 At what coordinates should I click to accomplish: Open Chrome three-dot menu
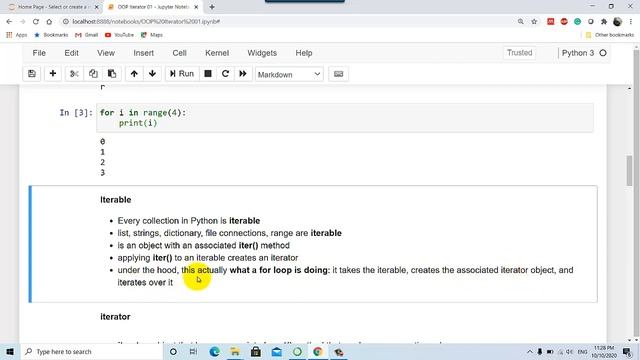(631, 21)
